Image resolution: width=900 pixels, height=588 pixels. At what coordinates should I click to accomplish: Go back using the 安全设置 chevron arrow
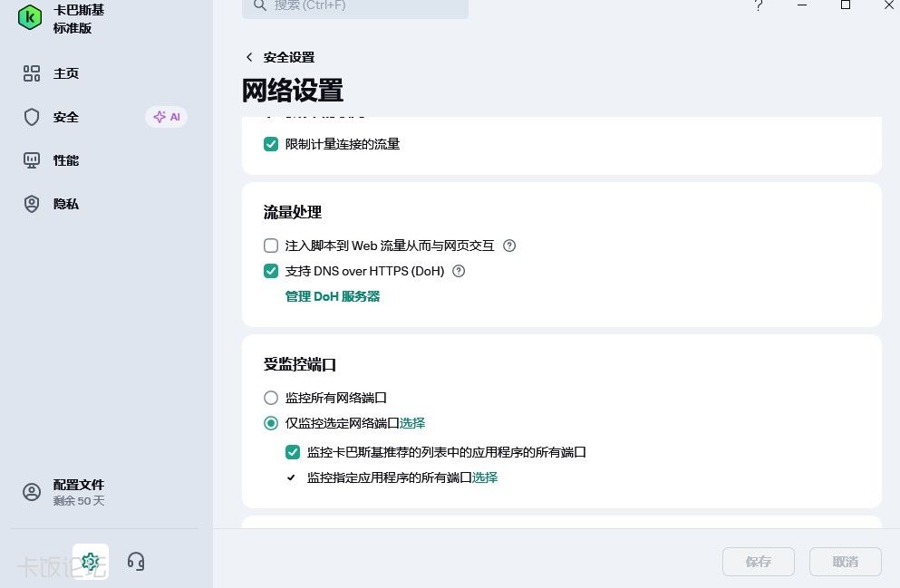[x=249, y=57]
